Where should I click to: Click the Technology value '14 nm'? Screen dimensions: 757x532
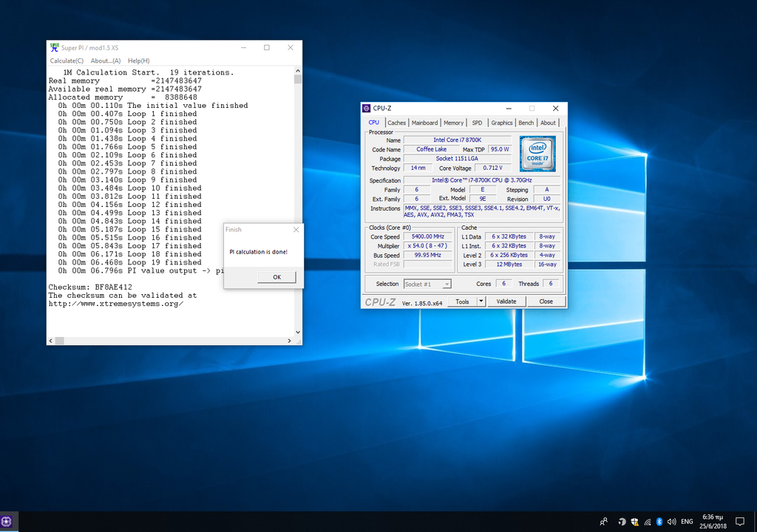pyautogui.click(x=418, y=168)
